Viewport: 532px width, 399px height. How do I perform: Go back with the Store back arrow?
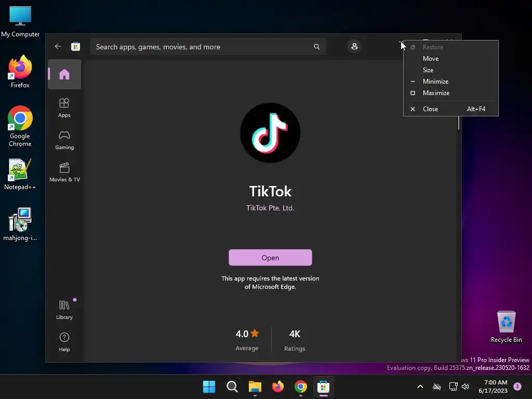point(58,46)
